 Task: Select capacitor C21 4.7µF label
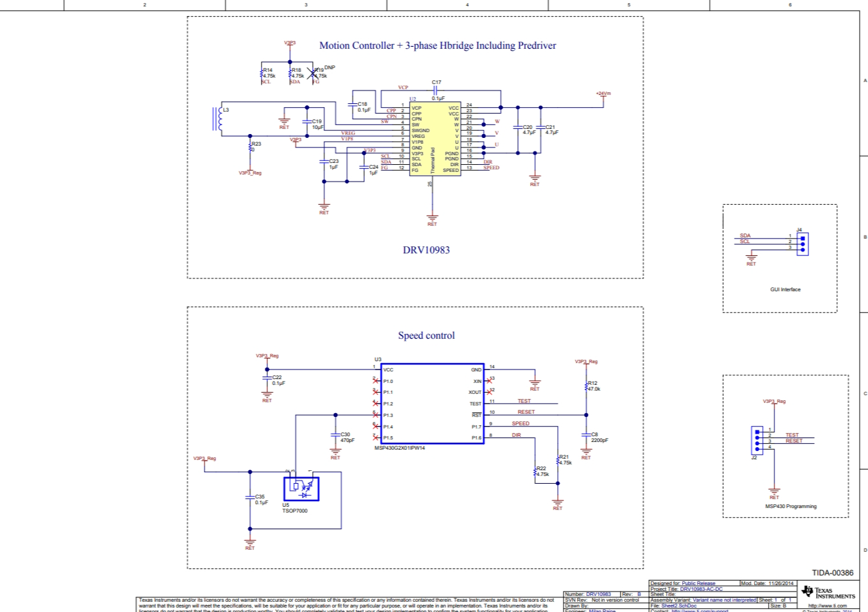point(551,130)
